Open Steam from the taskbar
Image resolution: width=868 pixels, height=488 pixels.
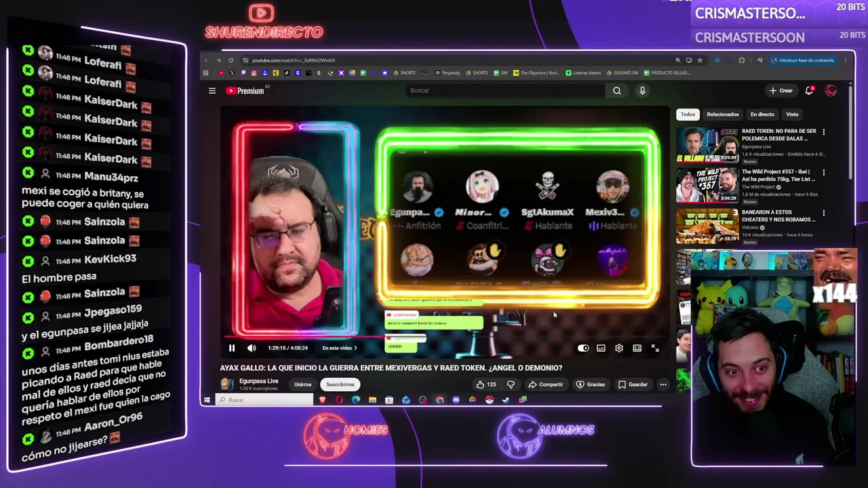pos(506,400)
